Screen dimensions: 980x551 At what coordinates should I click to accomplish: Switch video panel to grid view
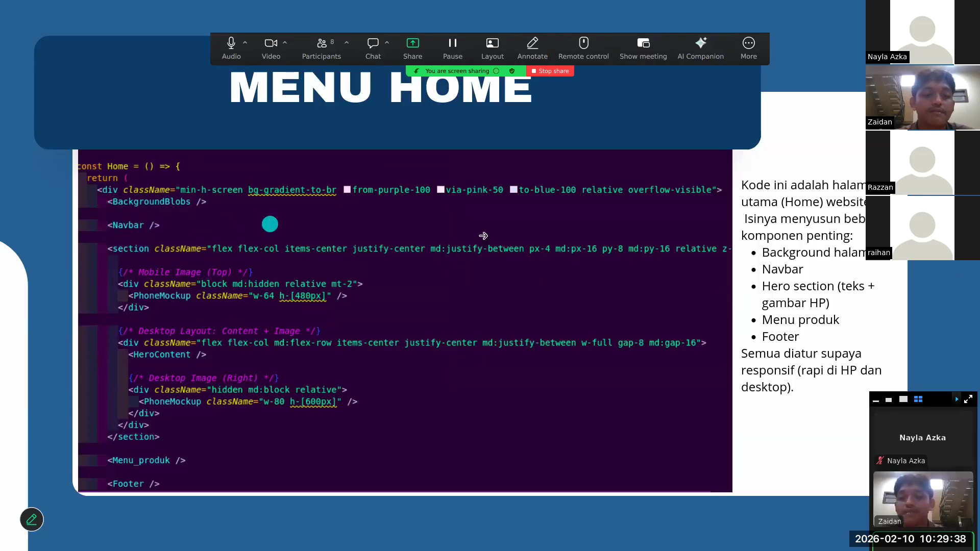(x=918, y=399)
